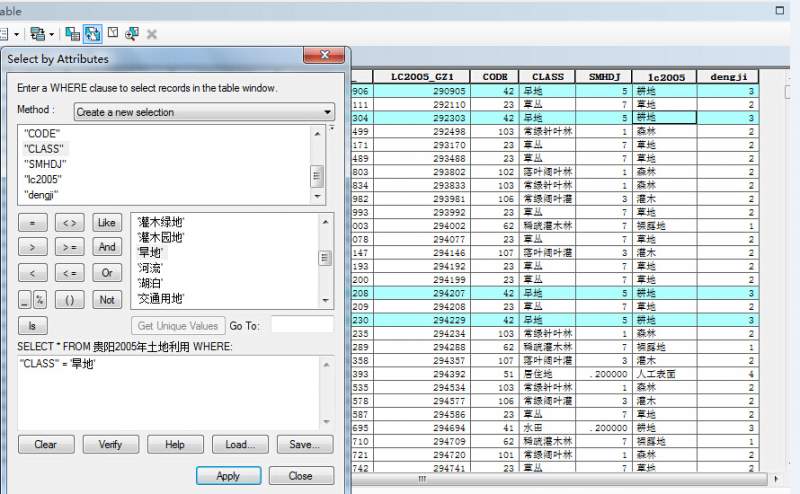The height and width of the screenshot is (494, 800).
Task: Insert the equals operator
Action: coord(33,223)
